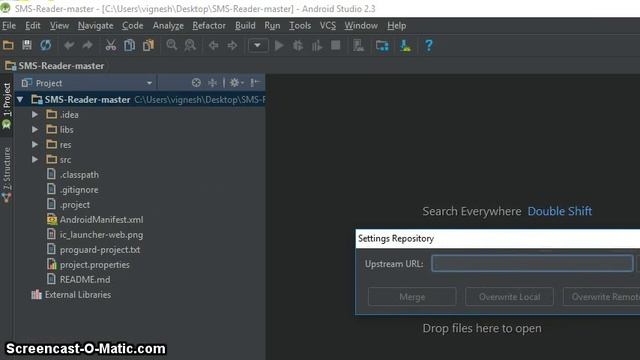Open the Run menu
The image size is (640, 360).
click(272, 26)
